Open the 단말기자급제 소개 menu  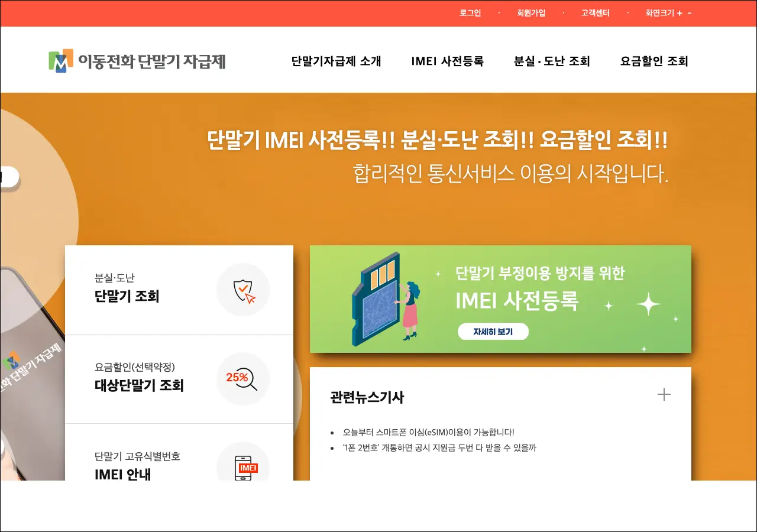point(336,61)
